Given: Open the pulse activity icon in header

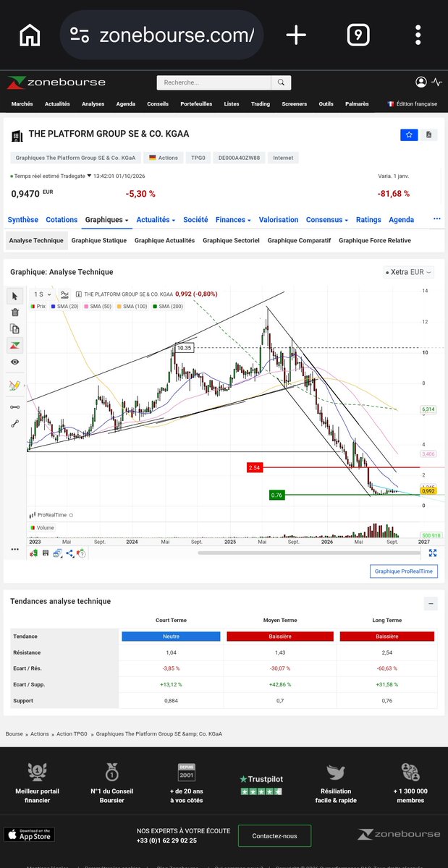Looking at the screenshot, I should tap(436, 82).
